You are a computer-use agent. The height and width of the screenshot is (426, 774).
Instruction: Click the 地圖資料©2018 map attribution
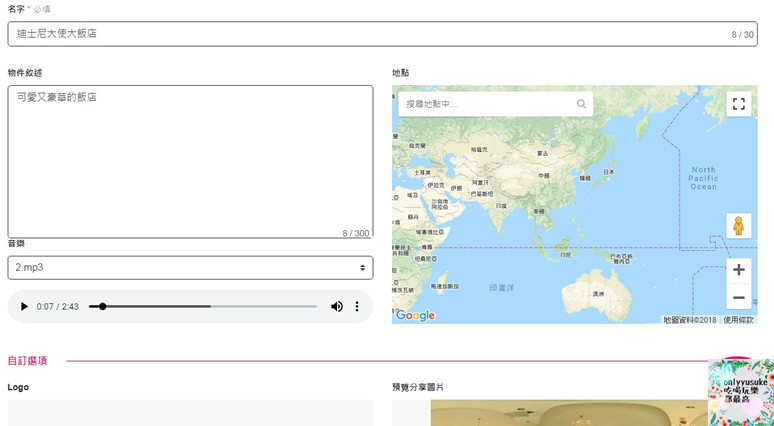(690, 320)
